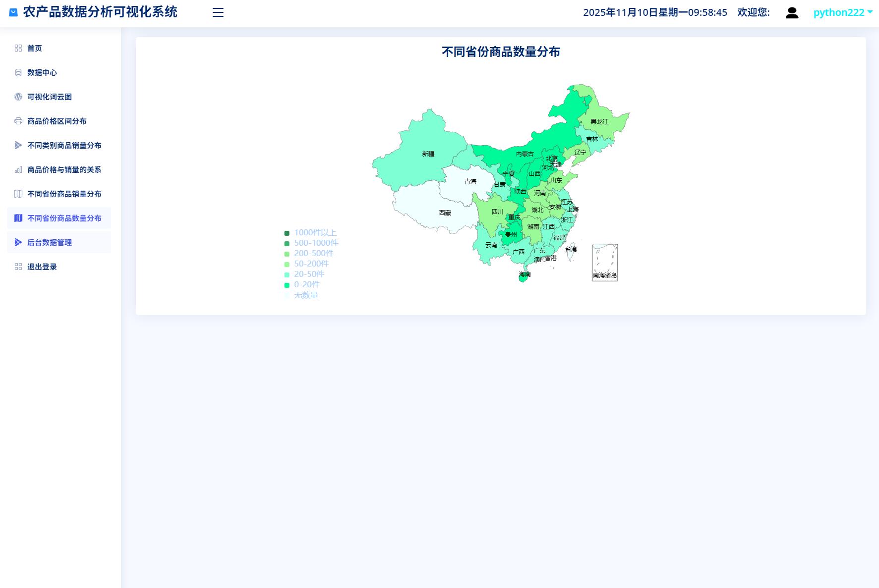Viewport: 879px width, 588px height.
Task: Toggle the 无数量 legend item
Action: click(x=301, y=295)
